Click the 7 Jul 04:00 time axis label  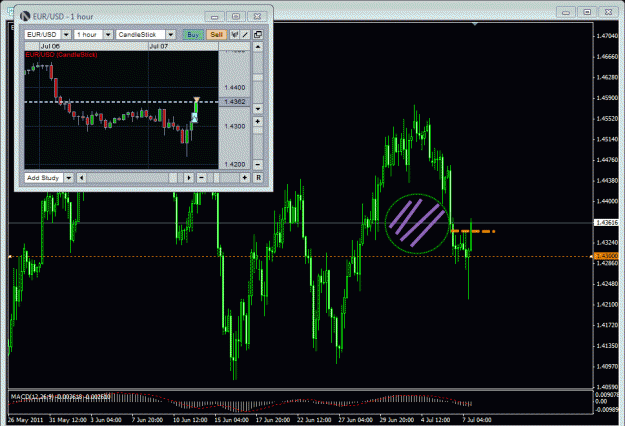pos(477,420)
